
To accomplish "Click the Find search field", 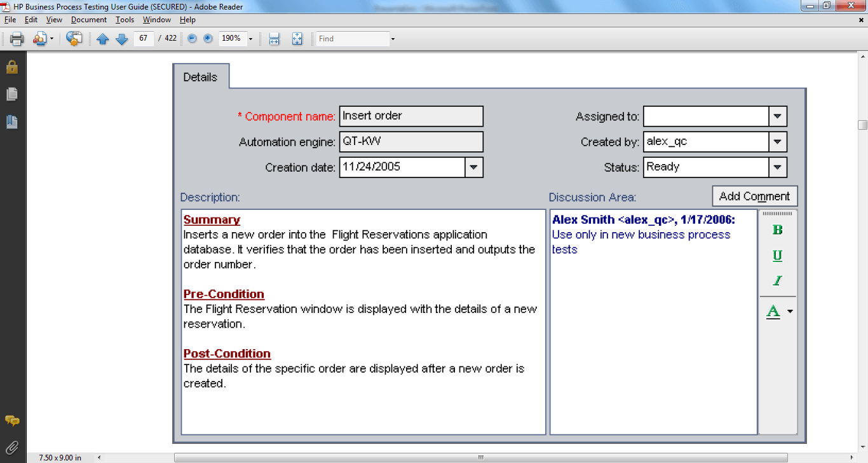I will (x=353, y=39).
